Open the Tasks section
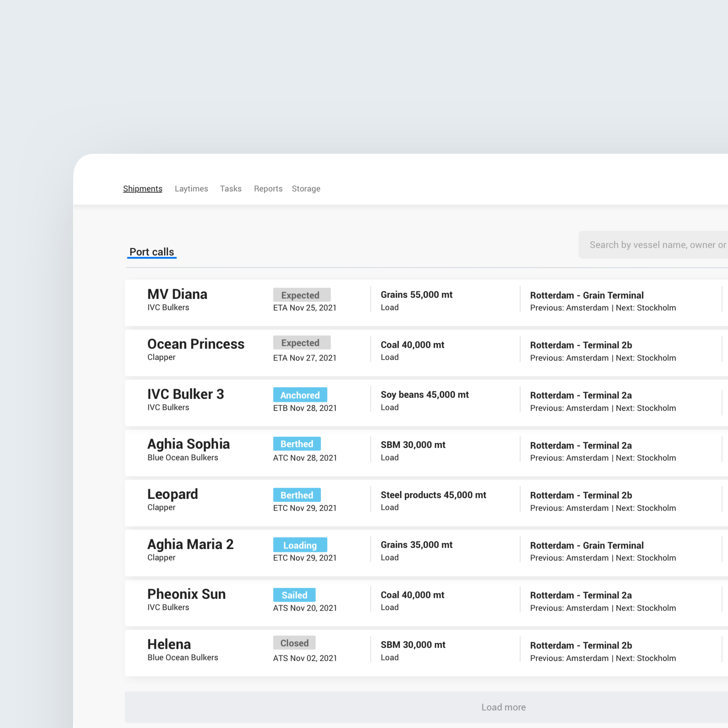Screen dimensions: 728x728 (x=231, y=188)
